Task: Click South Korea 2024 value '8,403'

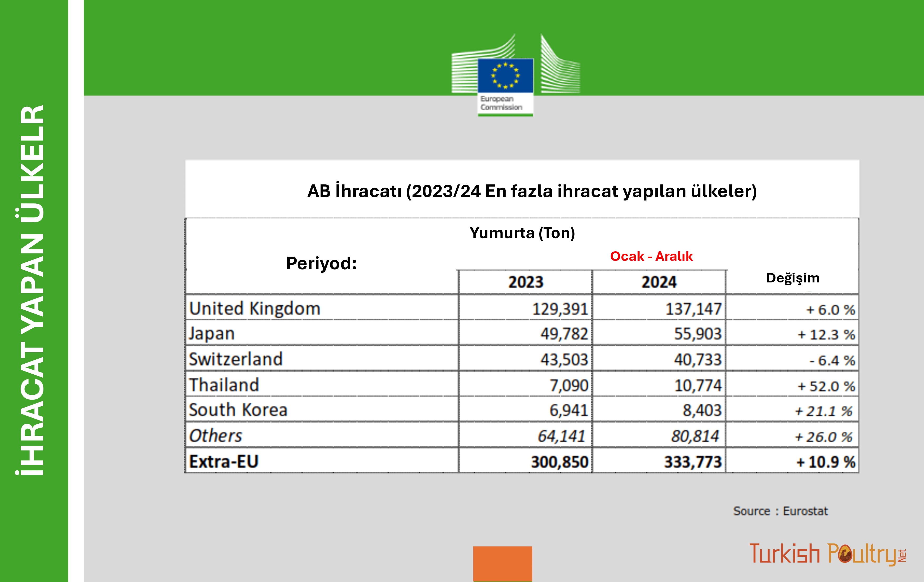Action: click(702, 410)
